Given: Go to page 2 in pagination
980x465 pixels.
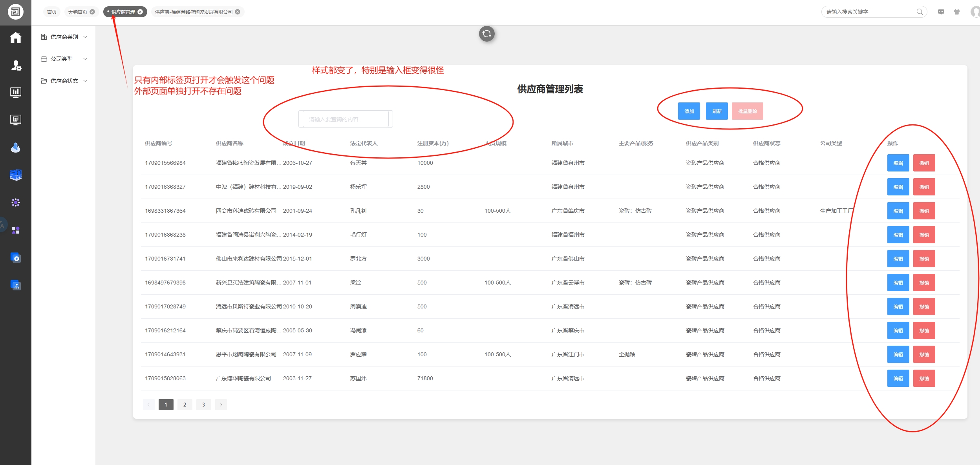Looking at the screenshot, I should point(185,405).
